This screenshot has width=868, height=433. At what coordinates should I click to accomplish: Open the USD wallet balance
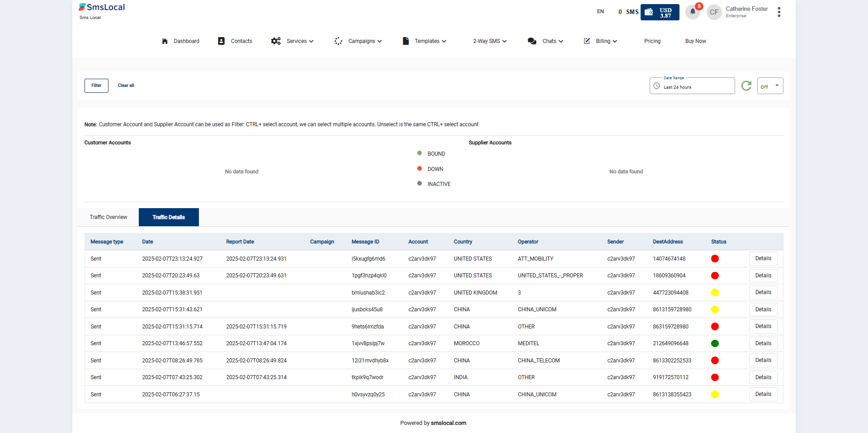(x=660, y=12)
